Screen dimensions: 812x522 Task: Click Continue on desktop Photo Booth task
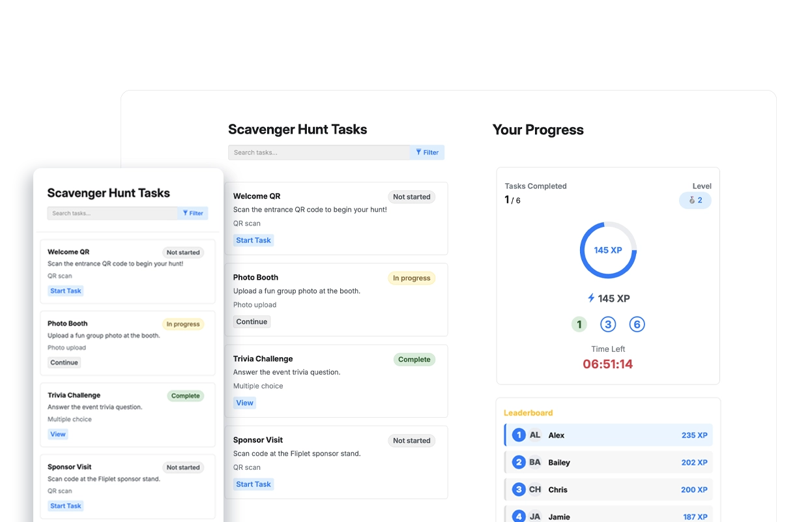[252, 321]
